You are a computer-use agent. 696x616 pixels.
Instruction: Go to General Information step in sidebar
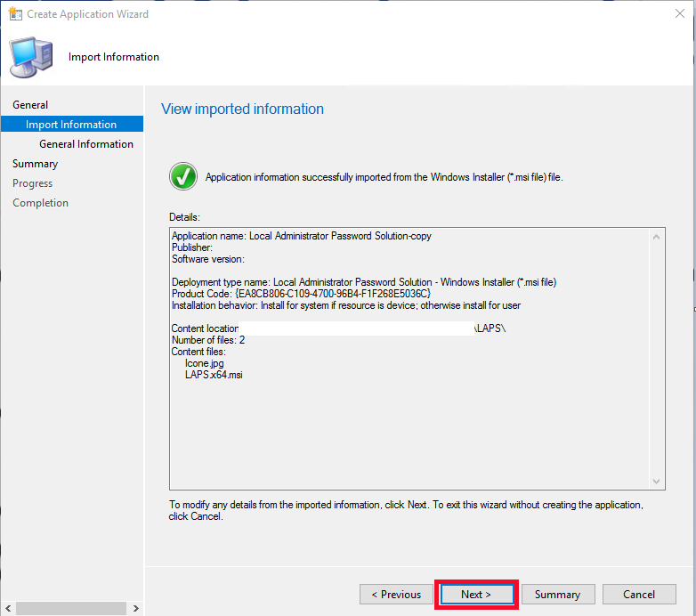point(86,144)
